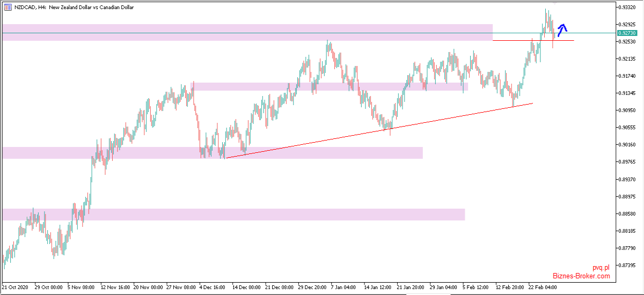Click the 4 Dec 16:00 time label

click(214, 287)
